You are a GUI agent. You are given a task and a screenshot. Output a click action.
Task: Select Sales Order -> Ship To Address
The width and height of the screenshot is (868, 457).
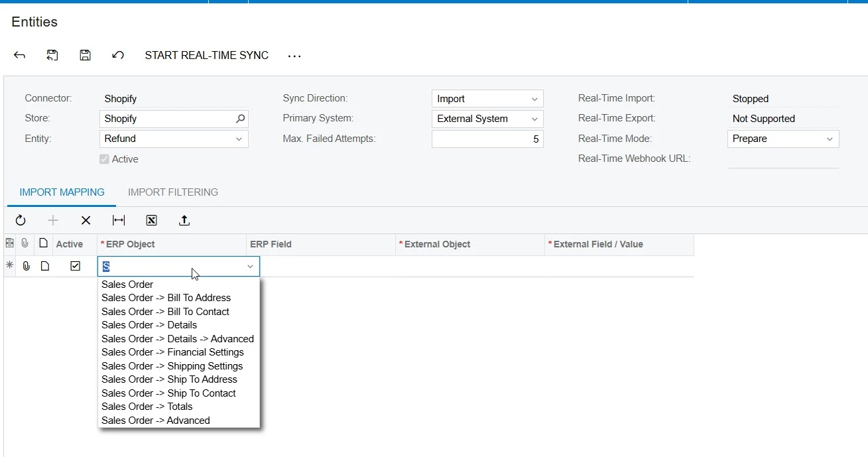(x=179, y=379)
